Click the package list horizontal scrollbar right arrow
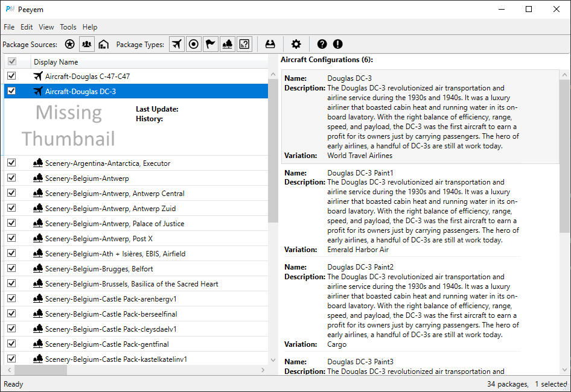The width and height of the screenshot is (571, 392). pyautogui.click(x=263, y=370)
